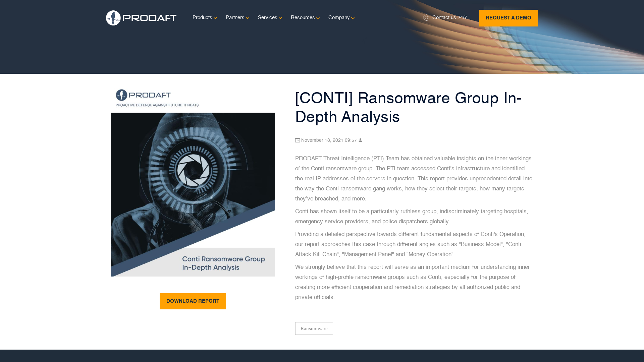The height and width of the screenshot is (362, 644).
Task: Expand the Partners dropdown chevron
Action: [x=248, y=18]
